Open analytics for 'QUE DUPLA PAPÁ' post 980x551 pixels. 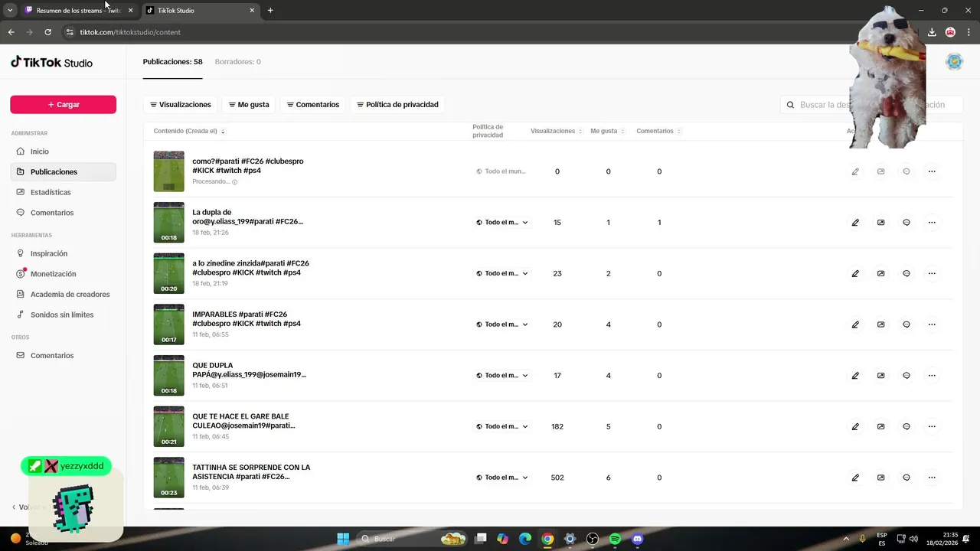click(880, 376)
